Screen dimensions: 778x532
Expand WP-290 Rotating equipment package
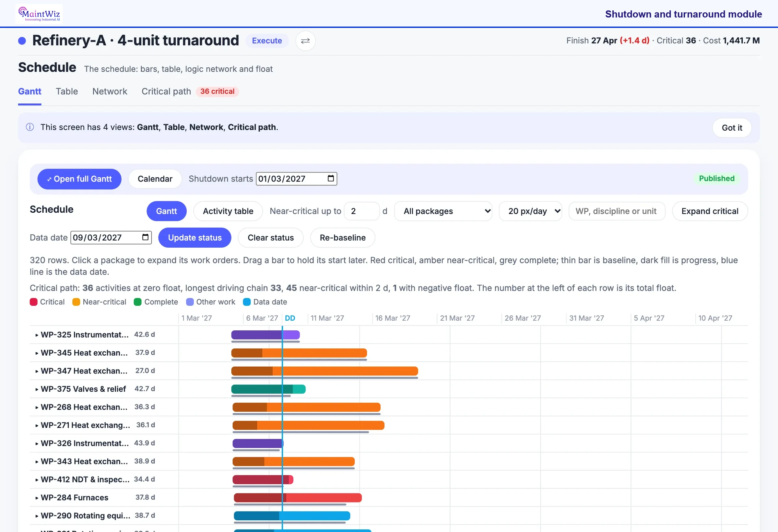37,515
